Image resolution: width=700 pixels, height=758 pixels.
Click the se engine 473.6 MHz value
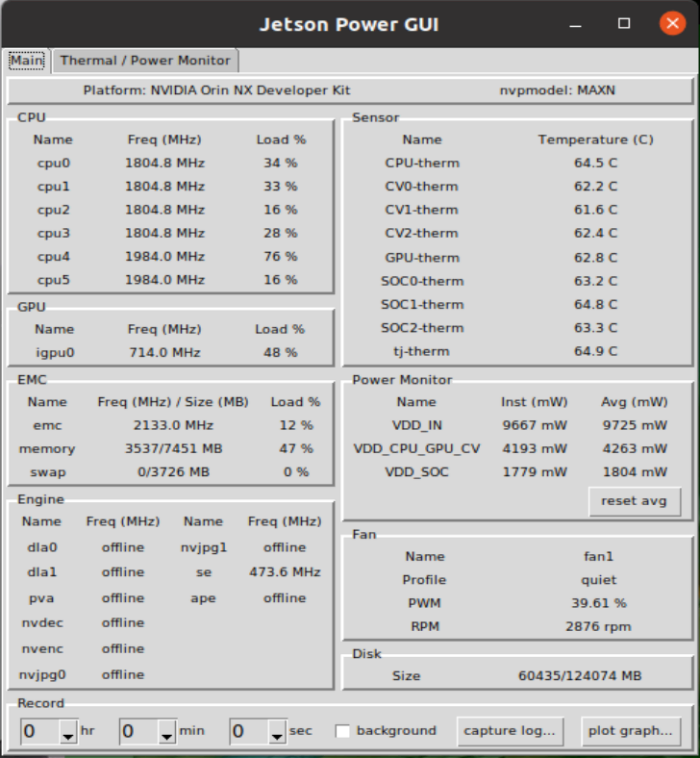pos(285,572)
